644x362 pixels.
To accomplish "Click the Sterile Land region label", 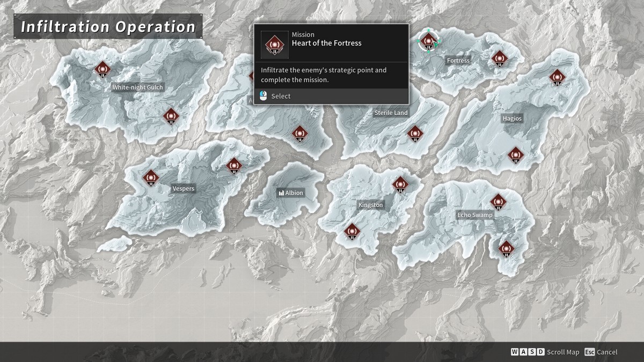I will pos(391,113).
